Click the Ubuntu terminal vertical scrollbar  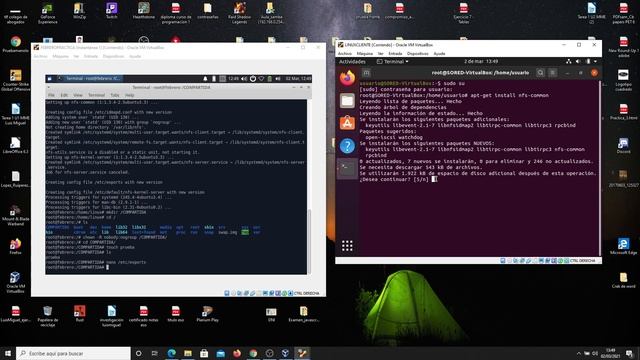tap(600, 168)
